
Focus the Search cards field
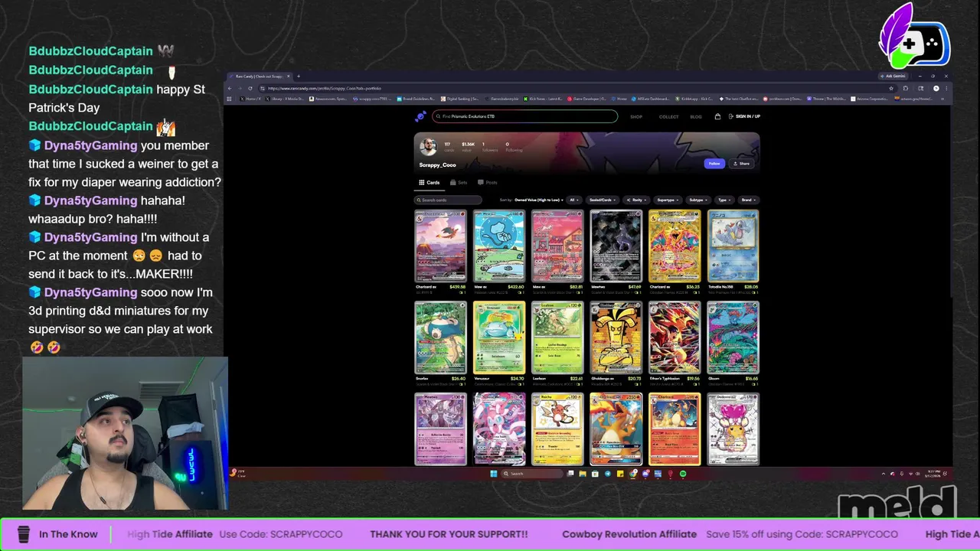coord(448,200)
